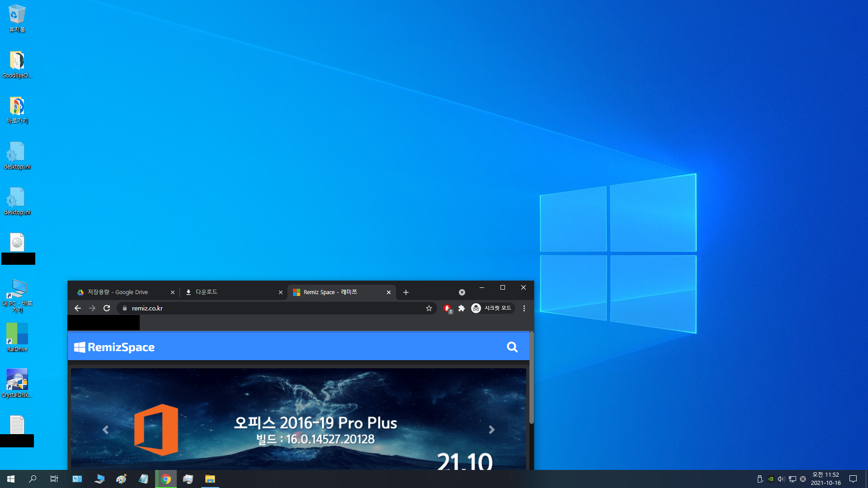Open the computer monitor taskbar icon
This screenshot has width=868, height=488.
click(99, 479)
